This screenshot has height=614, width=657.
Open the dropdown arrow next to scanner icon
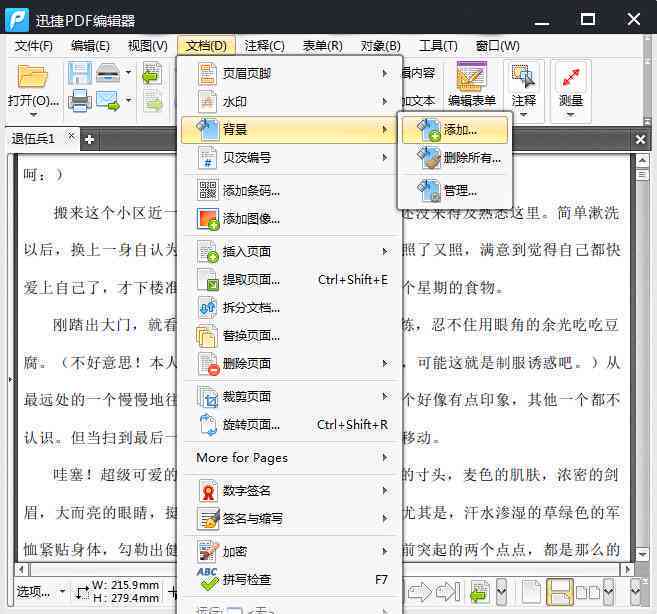[x=128, y=73]
